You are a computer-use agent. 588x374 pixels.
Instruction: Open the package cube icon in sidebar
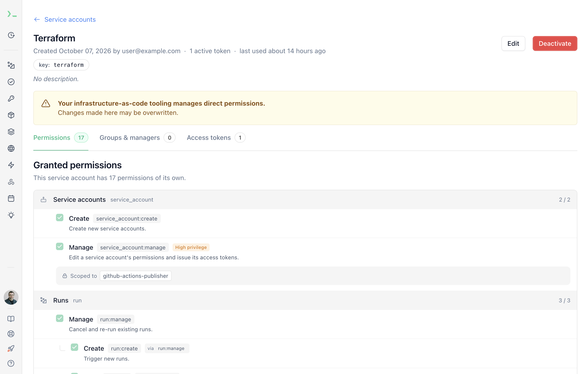11,115
